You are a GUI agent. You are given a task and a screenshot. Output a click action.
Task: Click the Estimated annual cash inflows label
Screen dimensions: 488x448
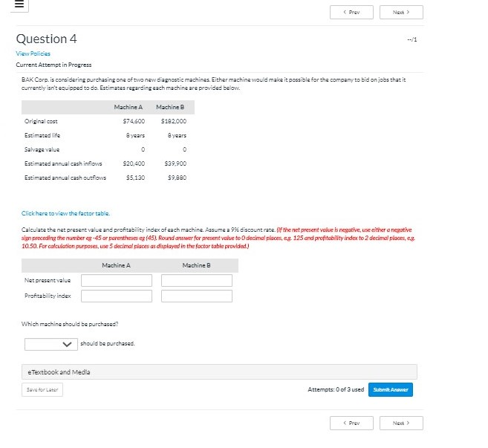63,163
